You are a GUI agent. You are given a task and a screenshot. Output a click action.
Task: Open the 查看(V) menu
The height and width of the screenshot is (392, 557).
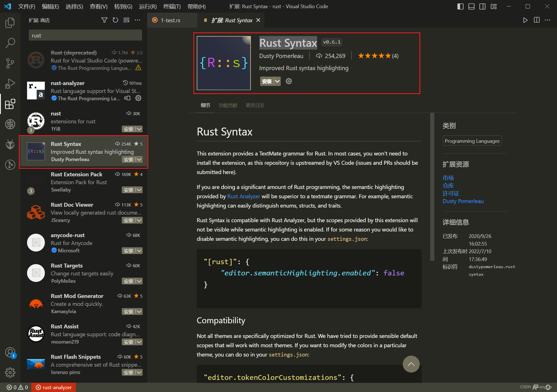click(x=99, y=6)
